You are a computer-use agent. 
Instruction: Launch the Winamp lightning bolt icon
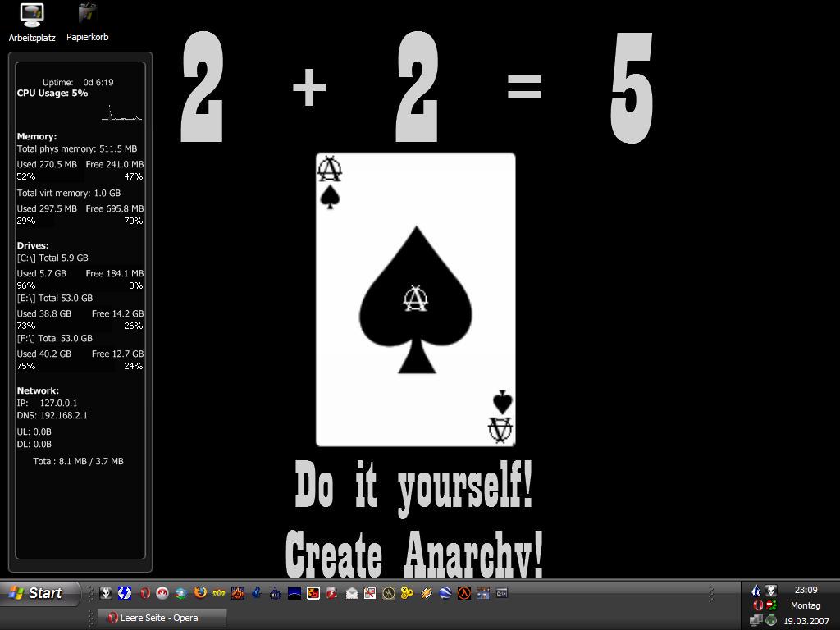pos(426,593)
